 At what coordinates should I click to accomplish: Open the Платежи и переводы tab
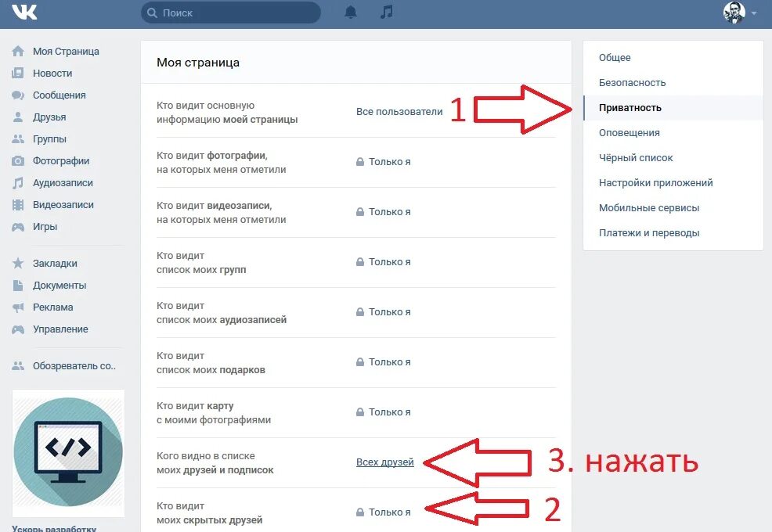(x=649, y=233)
